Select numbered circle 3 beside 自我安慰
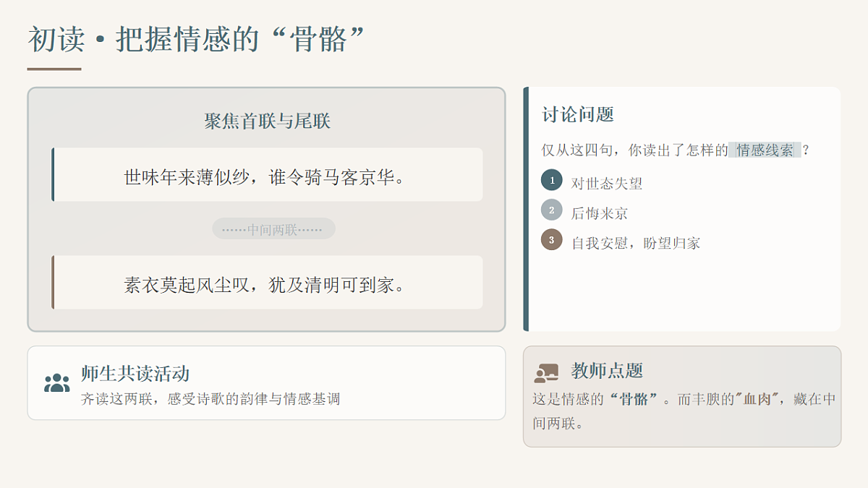The width and height of the screenshot is (868, 488). pyautogui.click(x=552, y=239)
